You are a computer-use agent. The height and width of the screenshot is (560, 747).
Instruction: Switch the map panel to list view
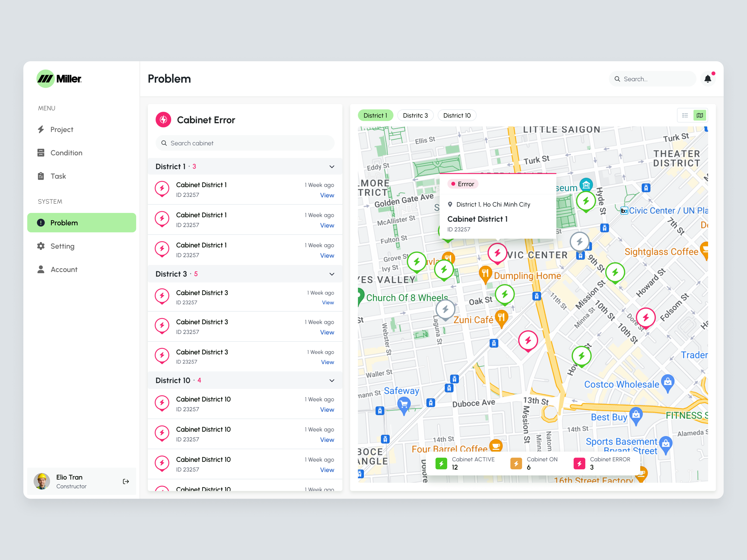click(x=685, y=115)
